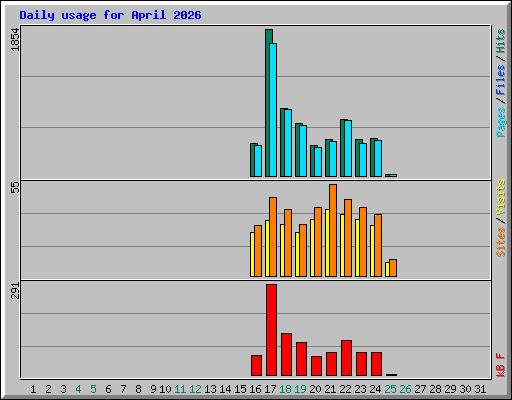Click the red KB bar for day 24
Screen dimensions: 512x400
(x=376, y=364)
